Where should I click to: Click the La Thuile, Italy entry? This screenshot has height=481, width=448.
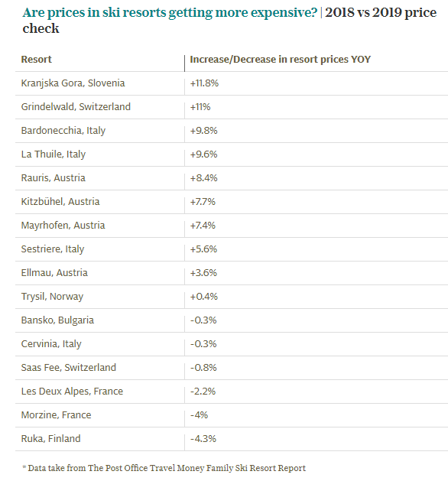pyautogui.click(x=54, y=154)
